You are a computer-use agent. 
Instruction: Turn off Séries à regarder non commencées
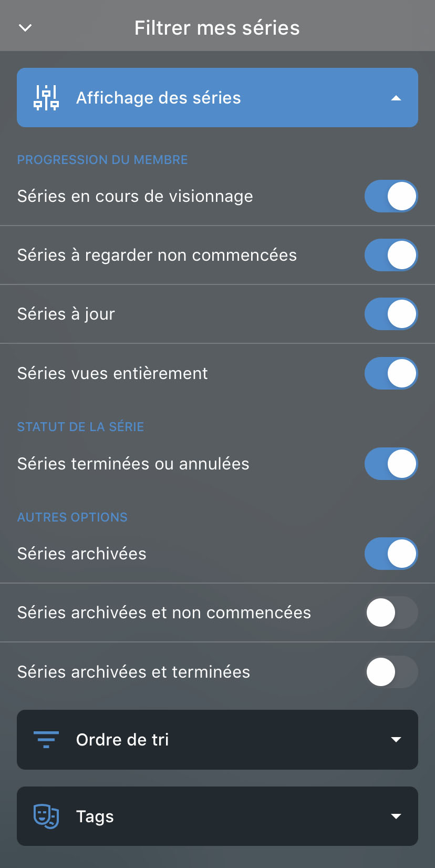[391, 255]
